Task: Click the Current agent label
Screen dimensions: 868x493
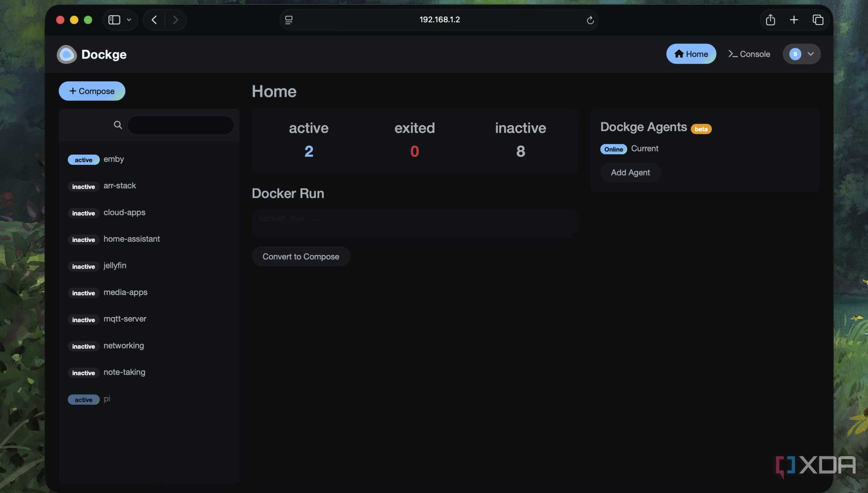Action: [x=645, y=149]
